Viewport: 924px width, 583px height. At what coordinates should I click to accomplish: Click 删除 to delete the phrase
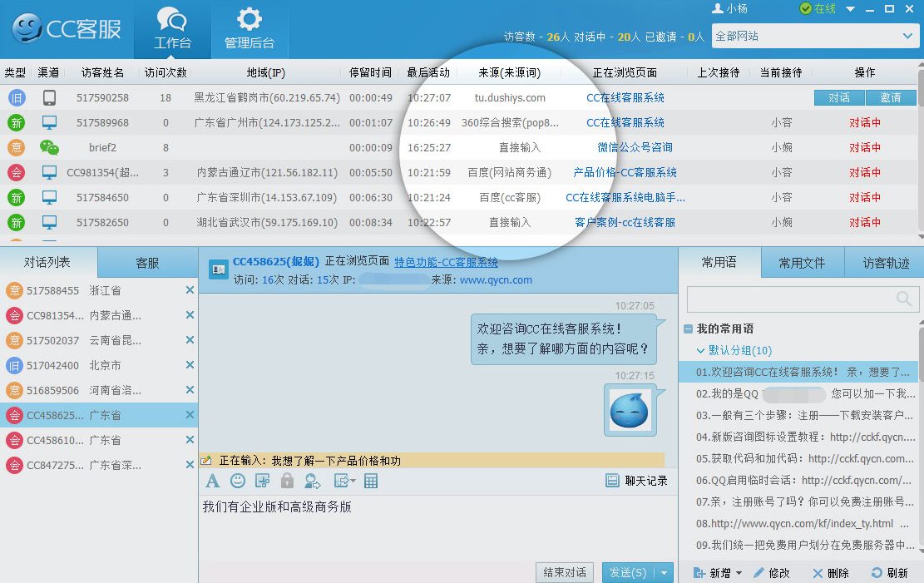click(831, 572)
